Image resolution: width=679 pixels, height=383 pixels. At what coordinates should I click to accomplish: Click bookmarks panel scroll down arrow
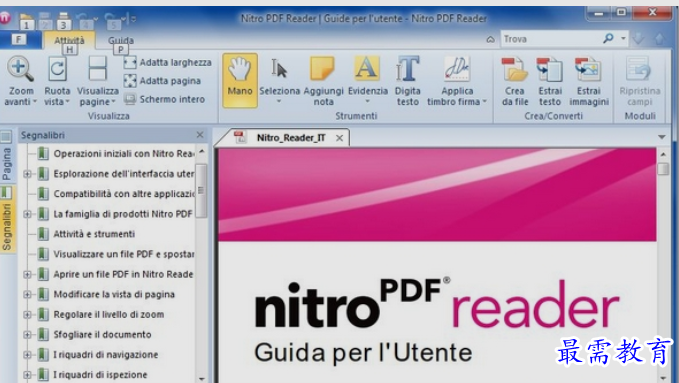tap(201, 379)
